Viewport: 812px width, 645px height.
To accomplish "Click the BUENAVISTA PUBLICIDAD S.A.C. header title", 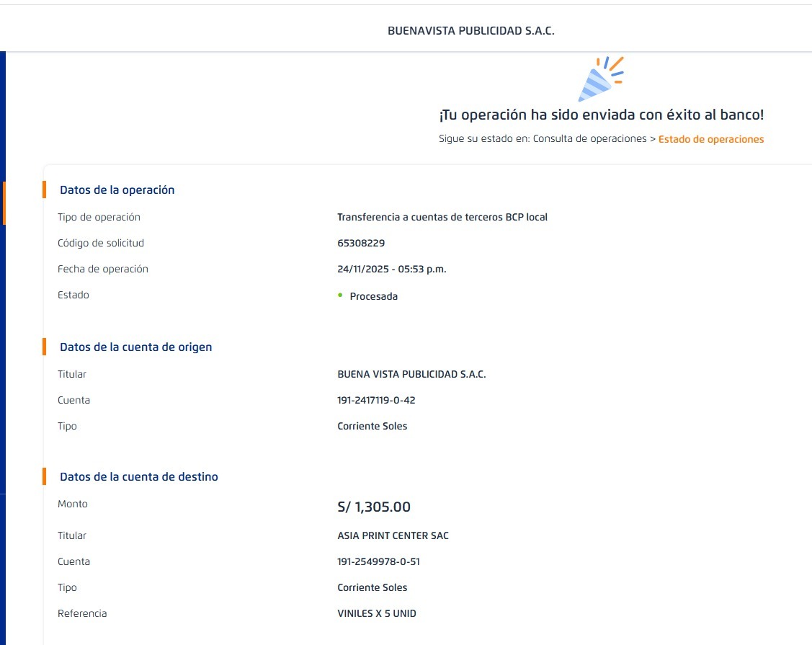I will point(471,31).
